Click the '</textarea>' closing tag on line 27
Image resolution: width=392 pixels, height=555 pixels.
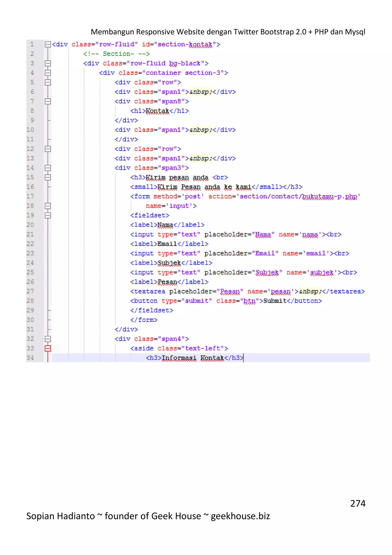click(x=344, y=291)
